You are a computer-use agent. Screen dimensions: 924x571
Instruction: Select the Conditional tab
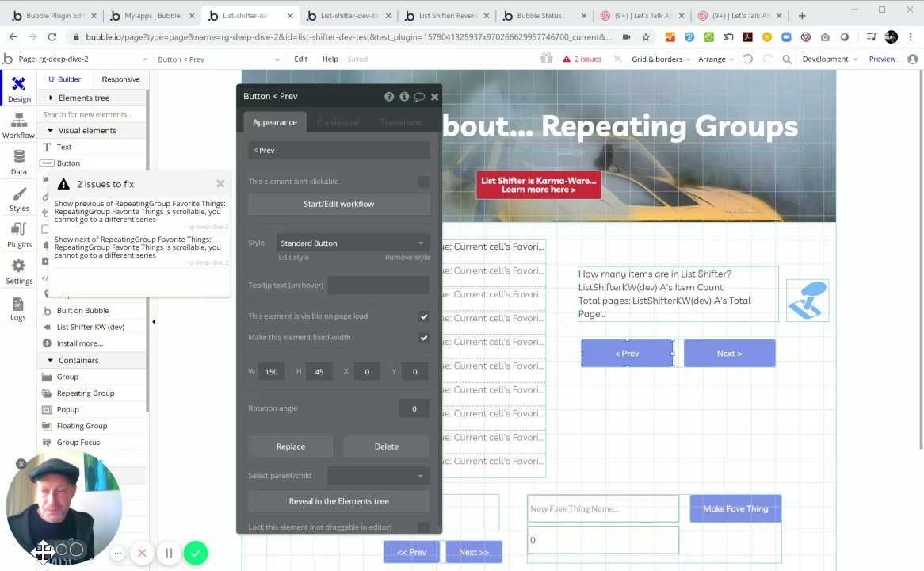click(338, 122)
